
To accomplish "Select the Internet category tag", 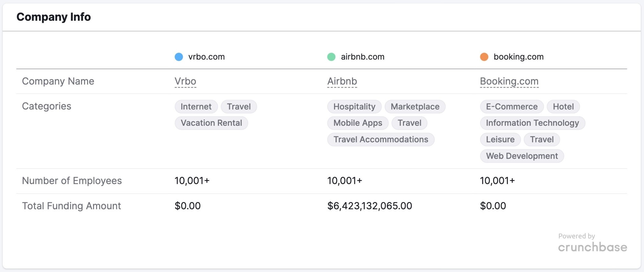I will 196,107.
